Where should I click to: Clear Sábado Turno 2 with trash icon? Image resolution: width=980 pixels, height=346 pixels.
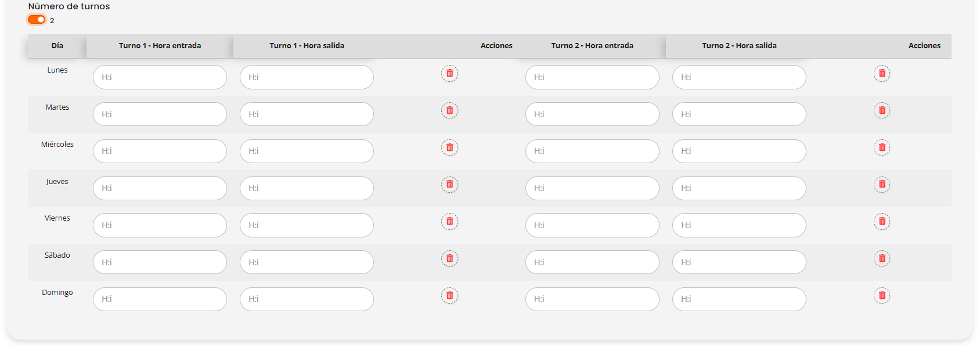point(882,258)
